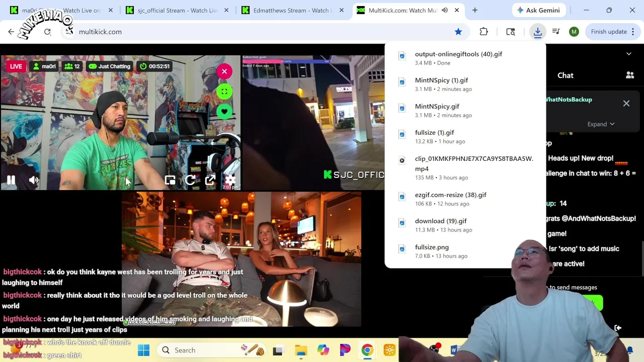Image resolution: width=644 pixels, height=362 pixels.
Task: Select the Chat tab header
Action: click(566, 75)
